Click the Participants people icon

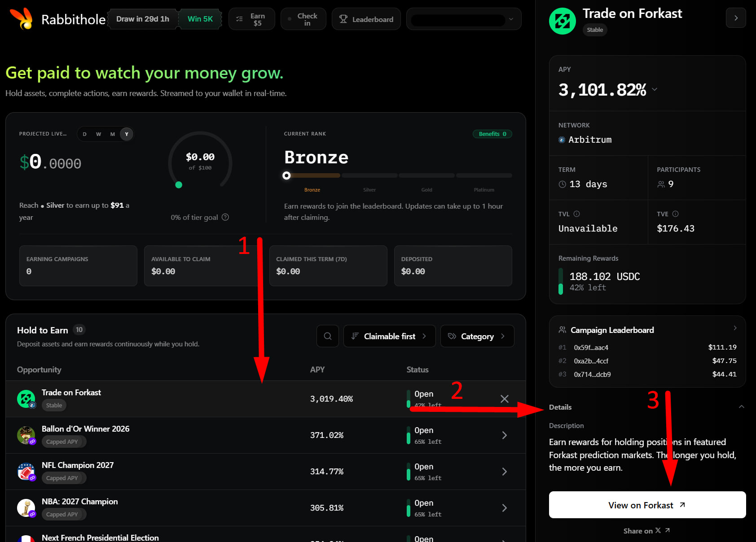(x=661, y=184)
